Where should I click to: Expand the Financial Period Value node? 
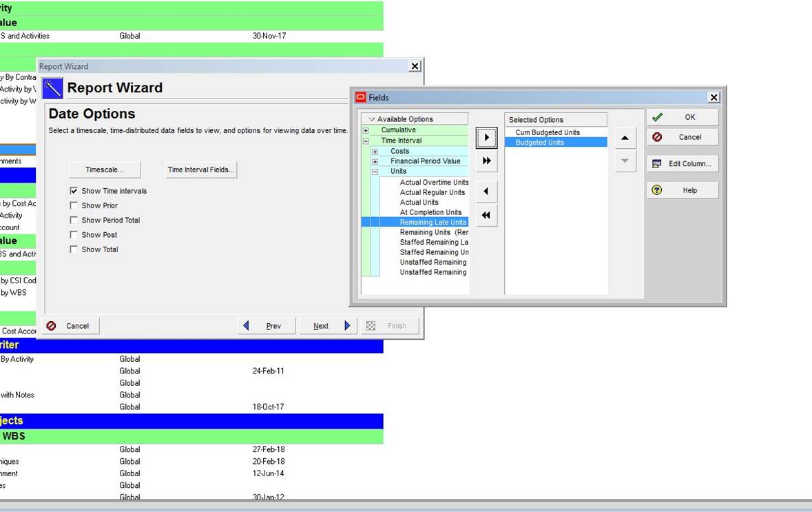[x=375, y=162]
